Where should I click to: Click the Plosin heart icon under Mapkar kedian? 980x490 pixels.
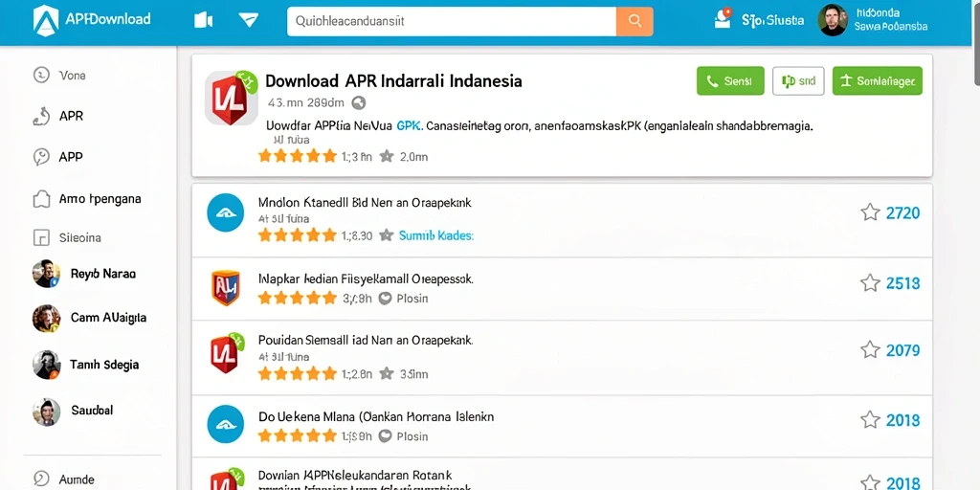click(385, 299)
